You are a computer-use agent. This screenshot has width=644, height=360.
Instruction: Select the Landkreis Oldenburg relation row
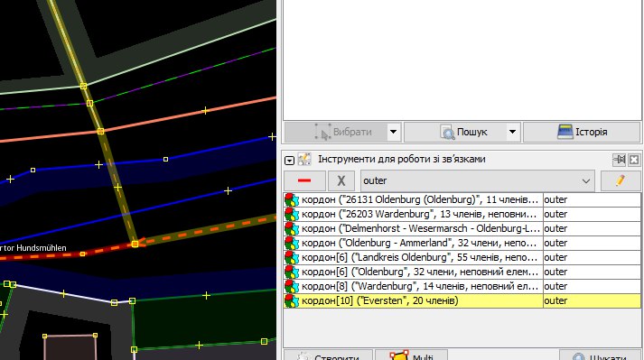[x=462, y=258]
